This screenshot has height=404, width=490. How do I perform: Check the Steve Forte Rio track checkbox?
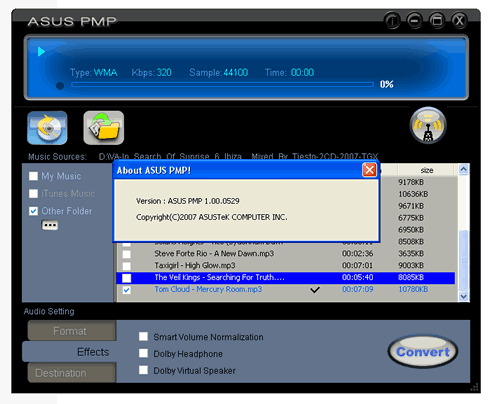pyautogui.click(x=127, y=254)
